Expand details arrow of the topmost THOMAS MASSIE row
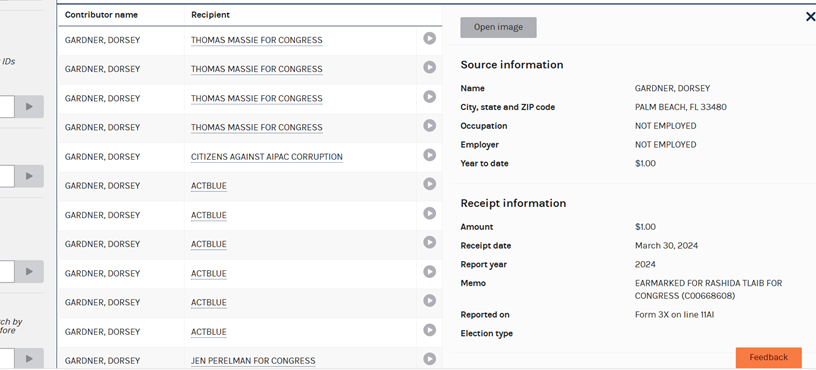Image resolution: width=816 pixels, height=370 pixels. click(429, 38)
